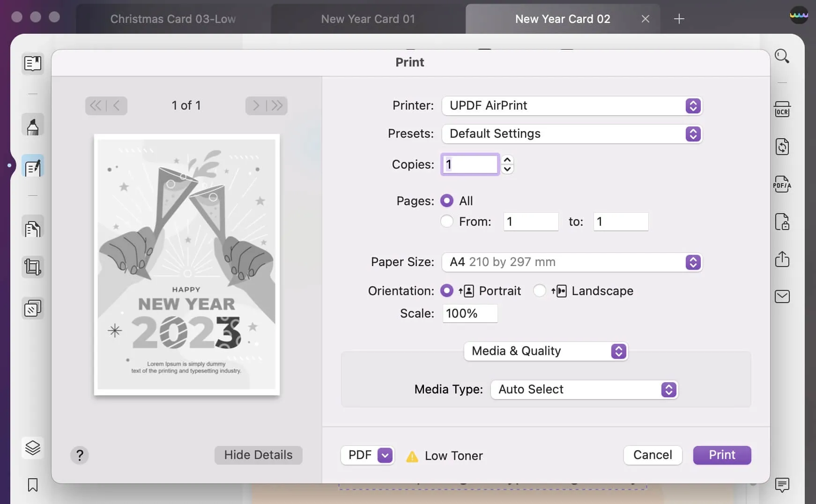Choose Landscape orientation
Screen dimensions: 816x504
coord(540,291)
